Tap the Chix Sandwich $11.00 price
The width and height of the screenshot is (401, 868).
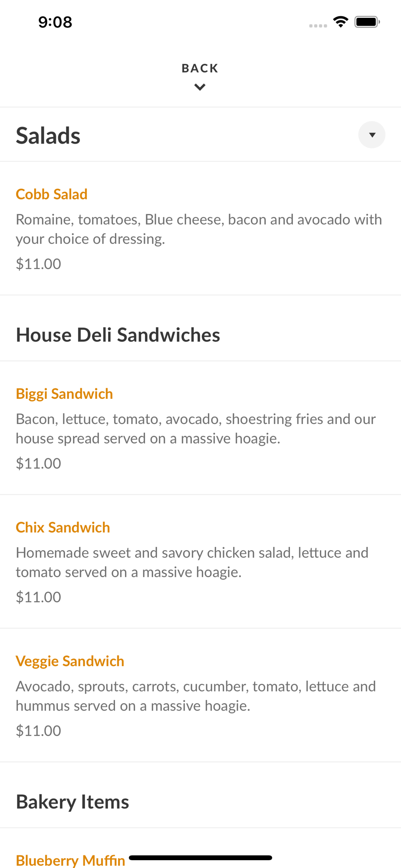click(39, 597)
